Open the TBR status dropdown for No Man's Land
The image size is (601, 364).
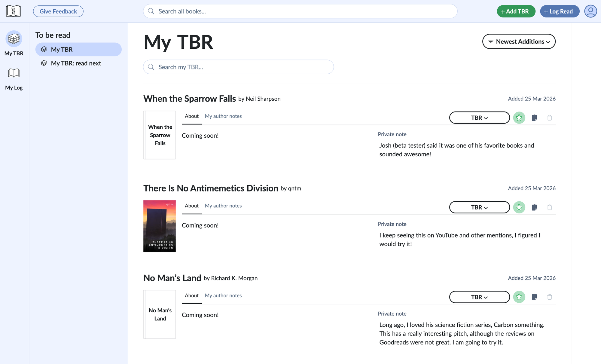click(479, 297)
